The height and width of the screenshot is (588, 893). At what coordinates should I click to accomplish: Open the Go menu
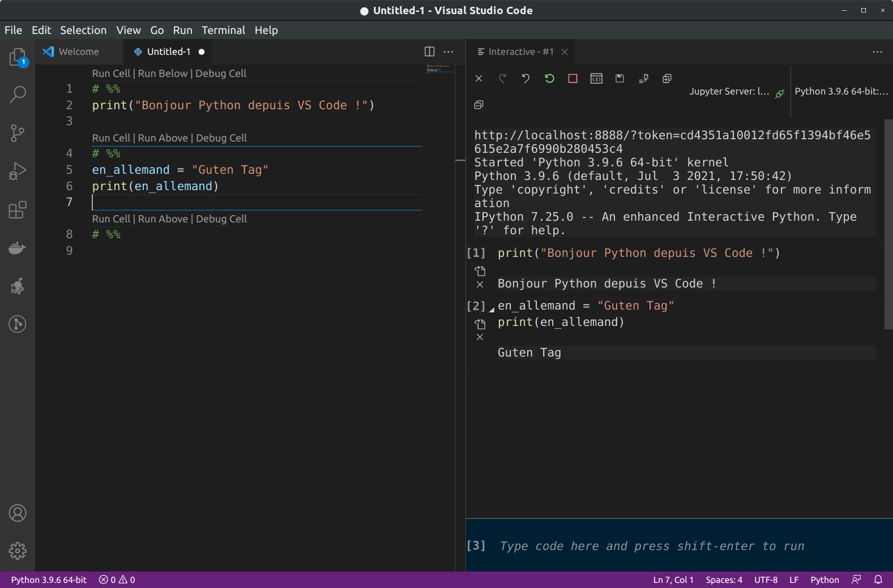pos(157,30)
